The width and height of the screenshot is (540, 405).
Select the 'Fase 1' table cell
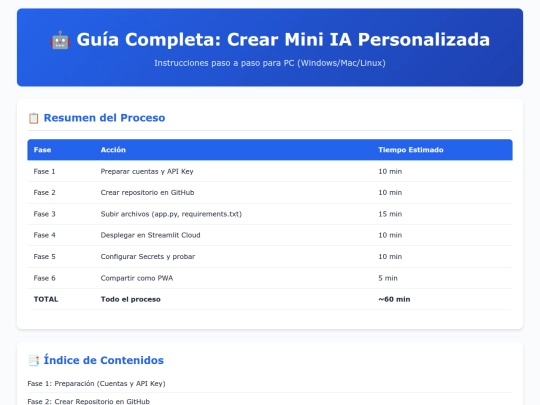(x=44, y=171)
